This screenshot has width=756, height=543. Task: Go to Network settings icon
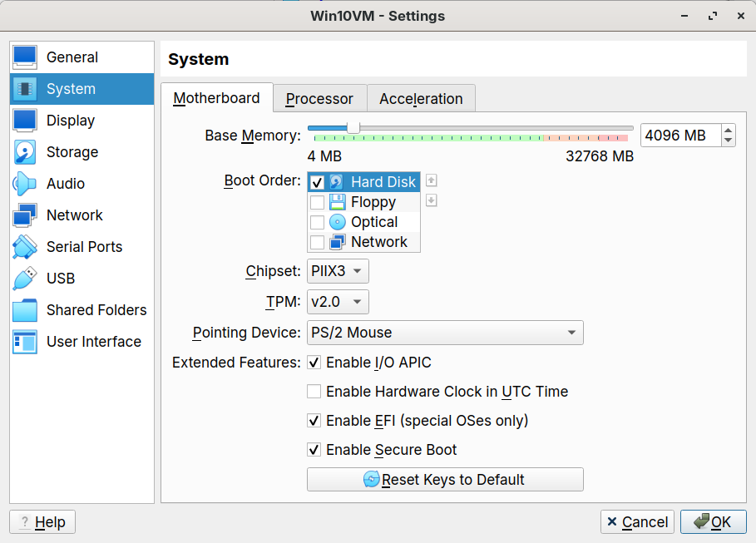click(x=25, y=215)
